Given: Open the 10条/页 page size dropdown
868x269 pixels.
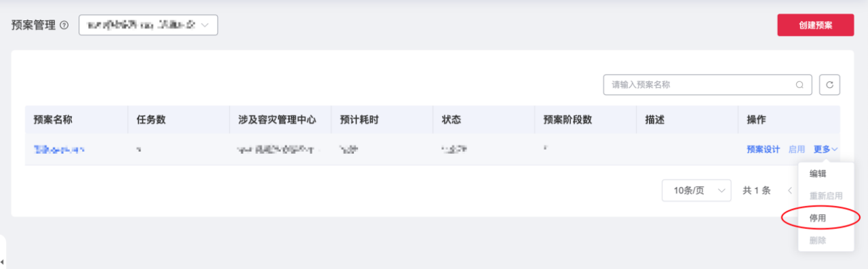Looking at the screenshot, I should coord(696,190).
